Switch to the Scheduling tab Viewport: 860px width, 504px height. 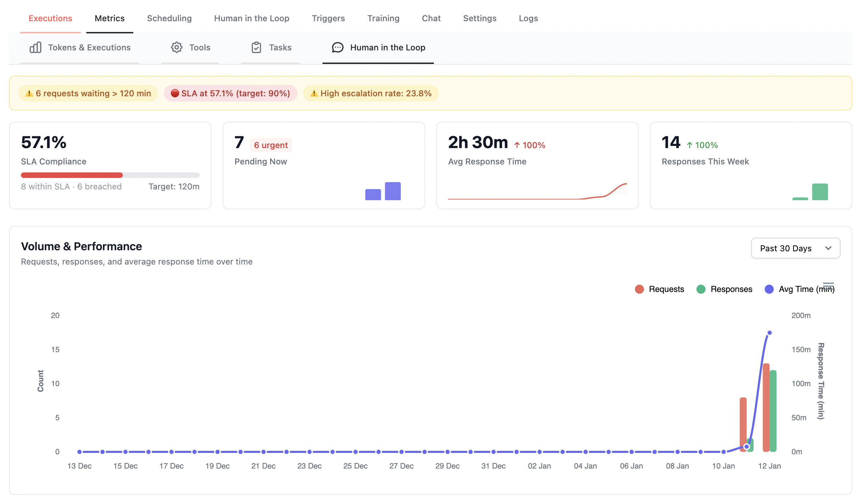pyautogui.click(x=169, y=18)
